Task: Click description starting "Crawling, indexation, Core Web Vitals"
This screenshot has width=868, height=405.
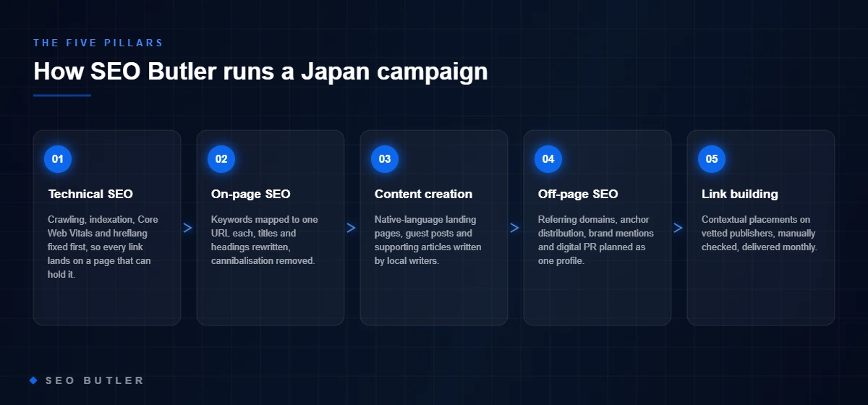Action: [x=103, y=247]
